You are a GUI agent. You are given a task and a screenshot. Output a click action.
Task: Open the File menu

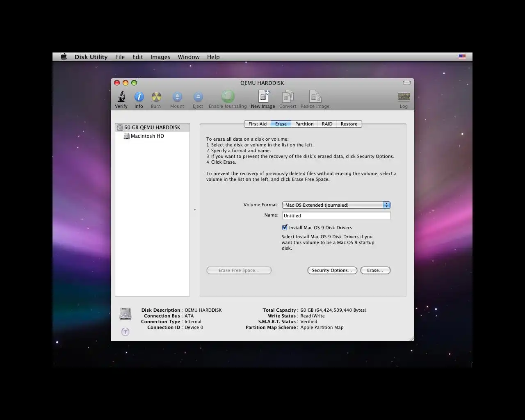point(120,57)
